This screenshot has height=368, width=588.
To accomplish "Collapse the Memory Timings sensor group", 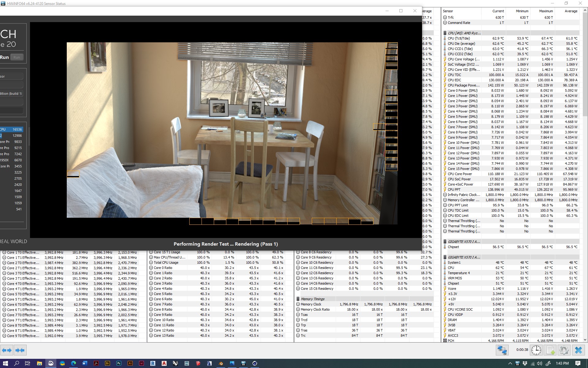I will click(x=312, y=299).
